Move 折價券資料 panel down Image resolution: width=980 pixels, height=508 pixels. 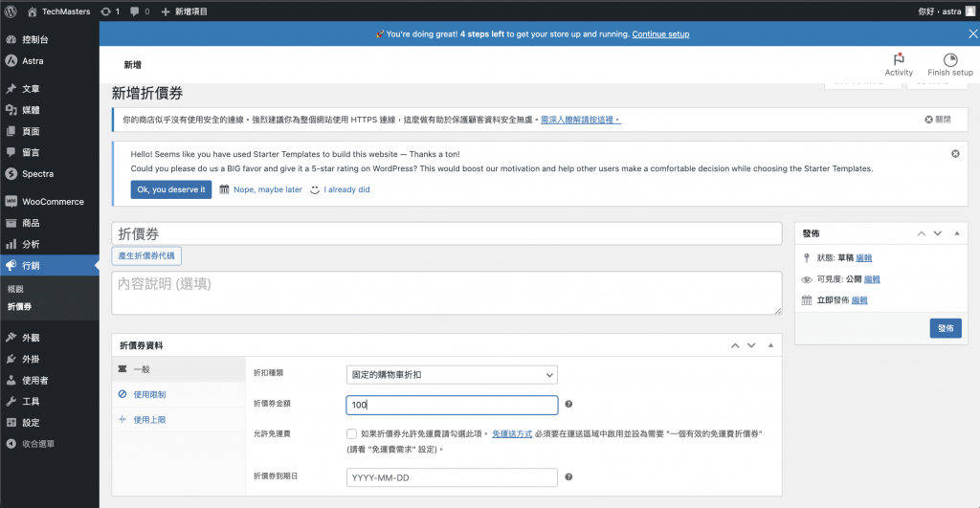click(x=751, y=345)
